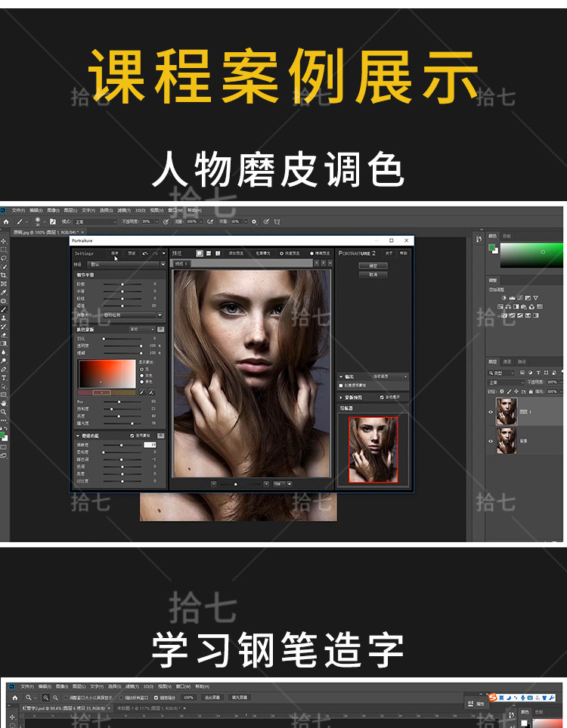Select the Brush tool in left toolbar
The height and width of the screenshot is (728, 567).
click(x=4, y=310)
